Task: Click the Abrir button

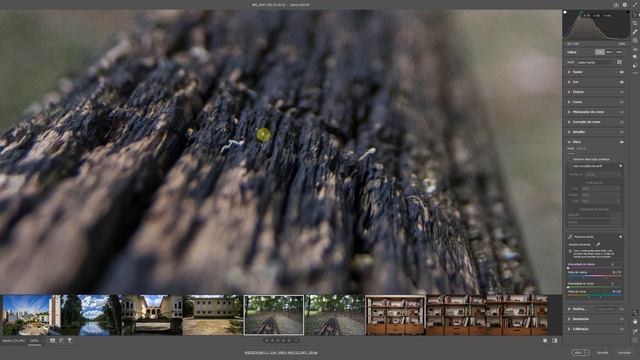Action: [578, 352]
